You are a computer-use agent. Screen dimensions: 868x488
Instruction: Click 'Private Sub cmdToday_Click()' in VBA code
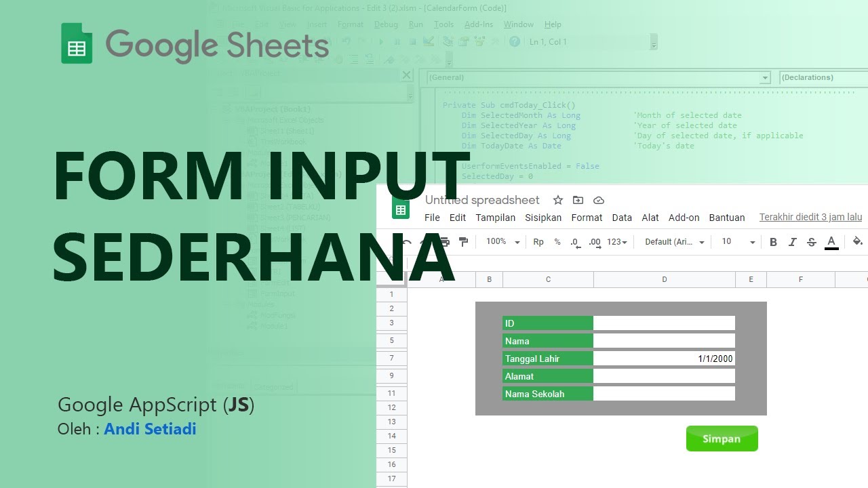pos(509,105)
